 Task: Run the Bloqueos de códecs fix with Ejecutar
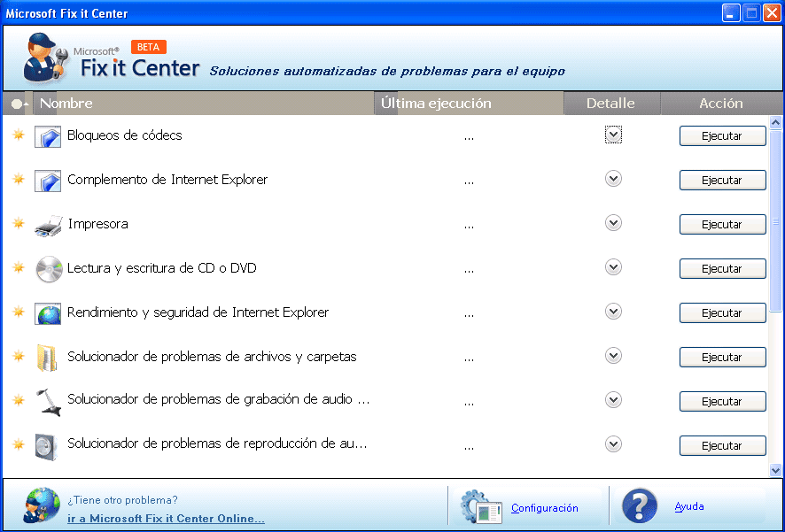[x=722, y=136]
